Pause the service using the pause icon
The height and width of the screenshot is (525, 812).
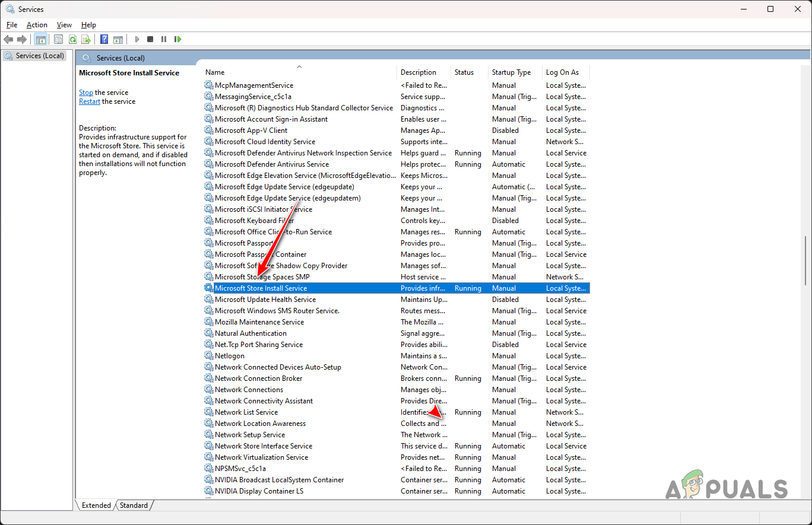coord(164,39)
